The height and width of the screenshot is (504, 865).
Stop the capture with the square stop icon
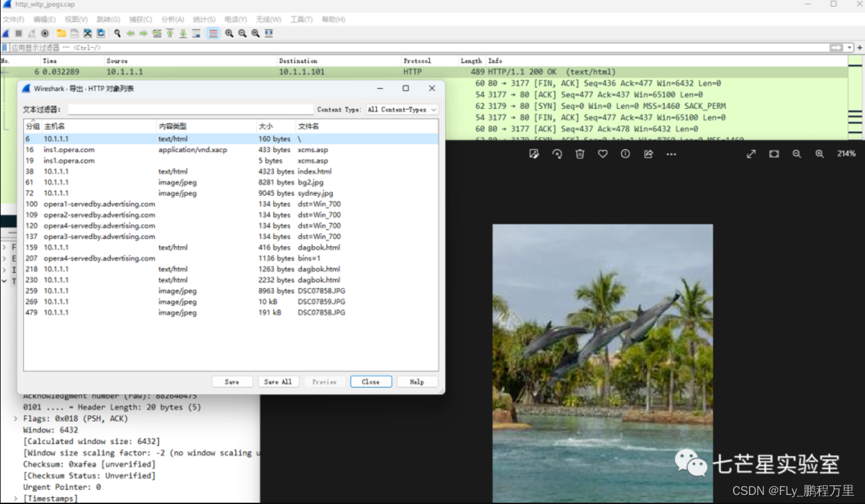point(19,33)
